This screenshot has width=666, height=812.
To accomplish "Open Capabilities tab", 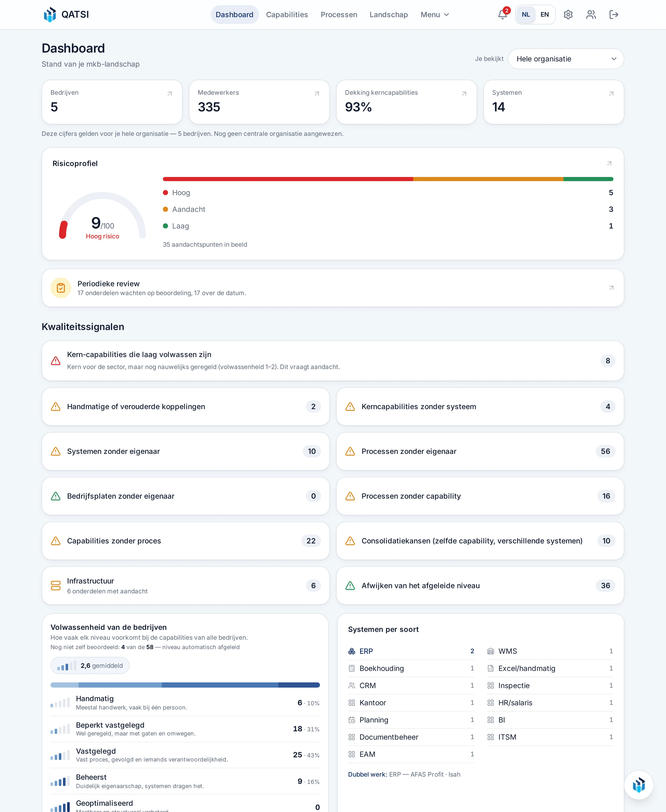I will (x=287, y=15).
